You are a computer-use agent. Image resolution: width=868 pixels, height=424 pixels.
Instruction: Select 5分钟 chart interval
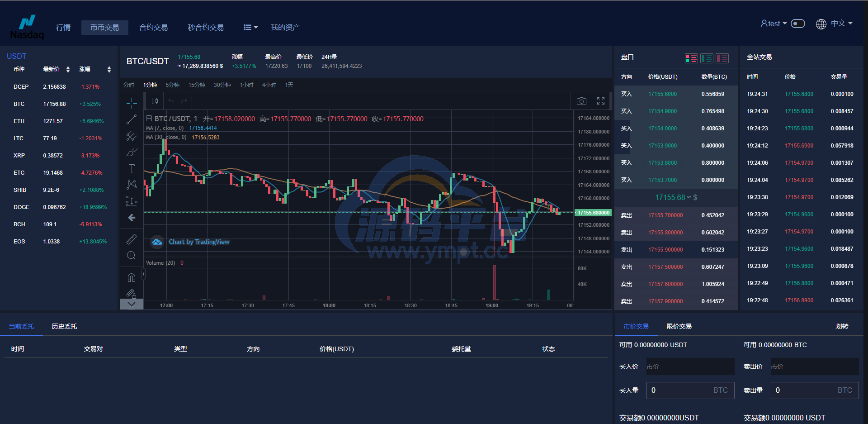pos(172,85)
